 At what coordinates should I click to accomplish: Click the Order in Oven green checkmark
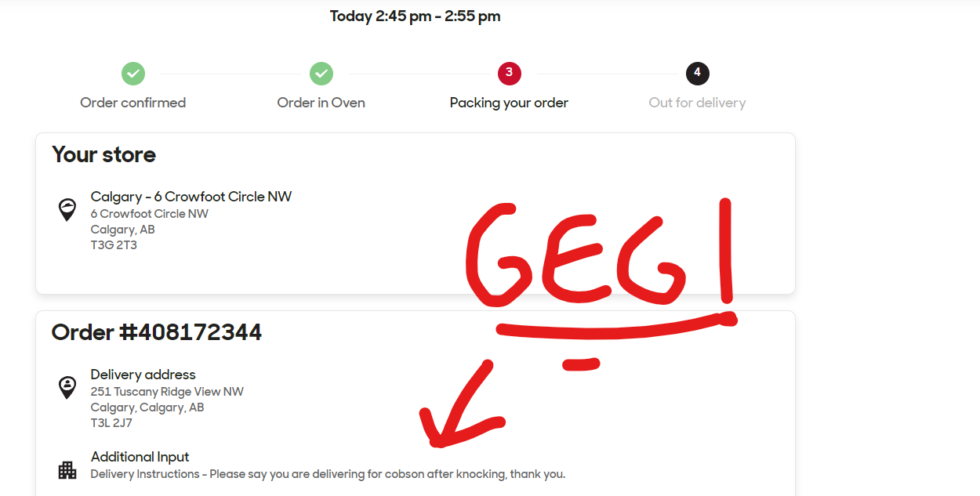(321, 74)
